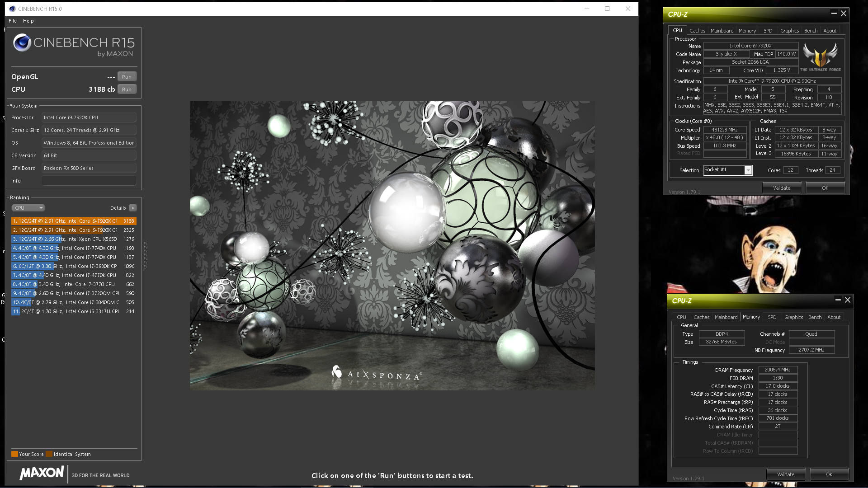This screenshot has width=868, height=488.
Task: Select the i5-3317U ranking row
Action: pyautogui.click(x=74, y=311)
